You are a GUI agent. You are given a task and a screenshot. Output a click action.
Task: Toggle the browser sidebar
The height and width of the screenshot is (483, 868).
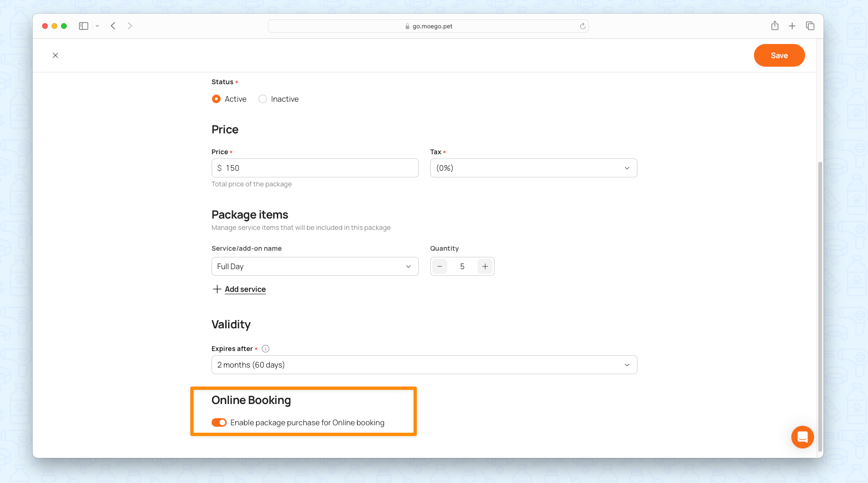click(x=84, y=26)
